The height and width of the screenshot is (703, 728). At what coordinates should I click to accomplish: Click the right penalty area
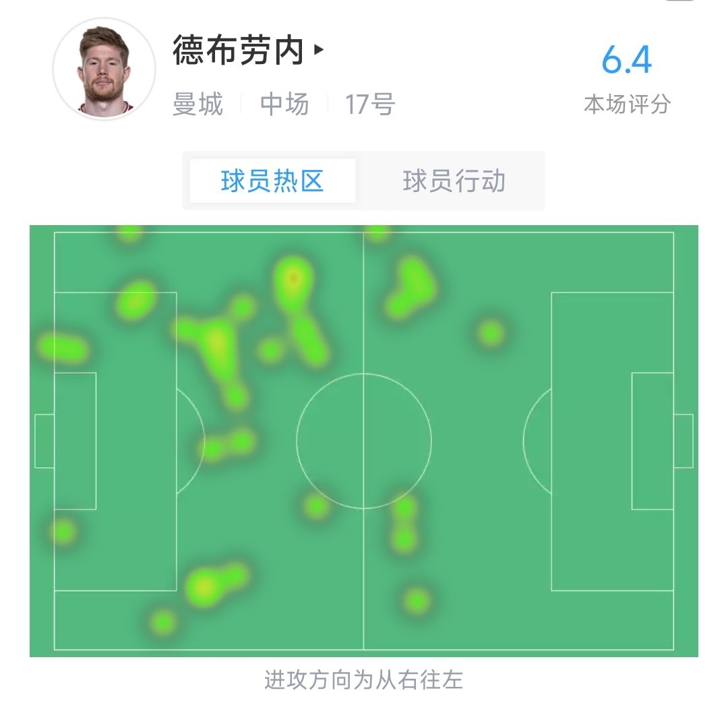tap(612, 441)
